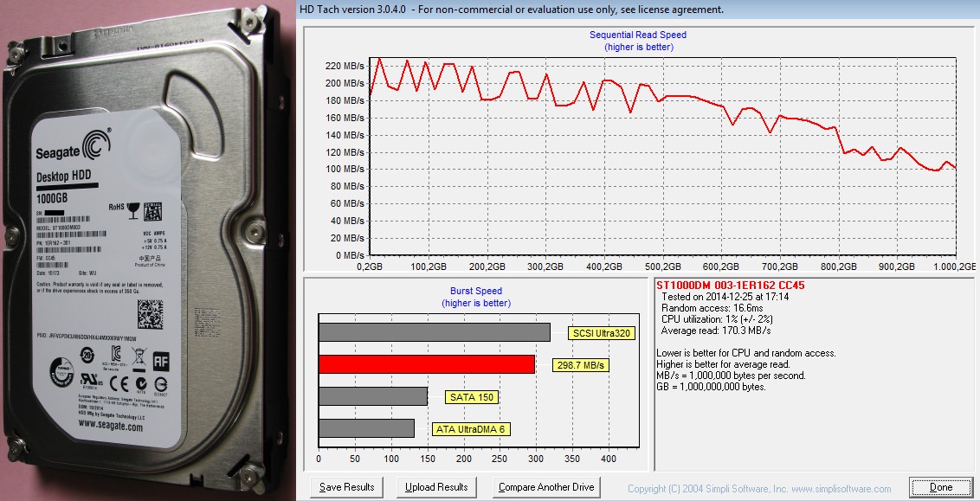Select the red 298.7 MB/s burst bar
This screenshot has width=980, height=501.
(427, 364)
